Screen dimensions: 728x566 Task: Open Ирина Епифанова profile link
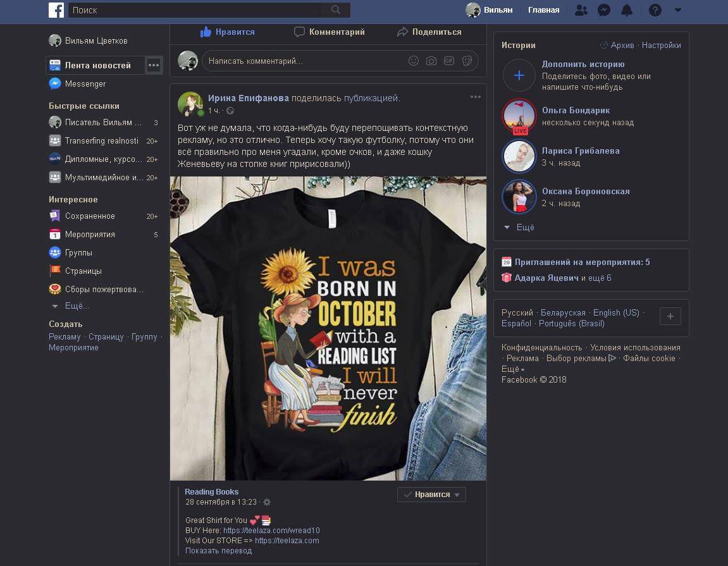coord(249,98)
